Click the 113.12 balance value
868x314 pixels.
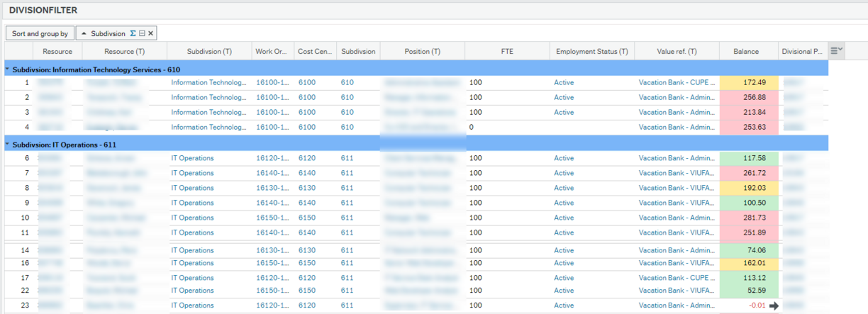(754, 278)
